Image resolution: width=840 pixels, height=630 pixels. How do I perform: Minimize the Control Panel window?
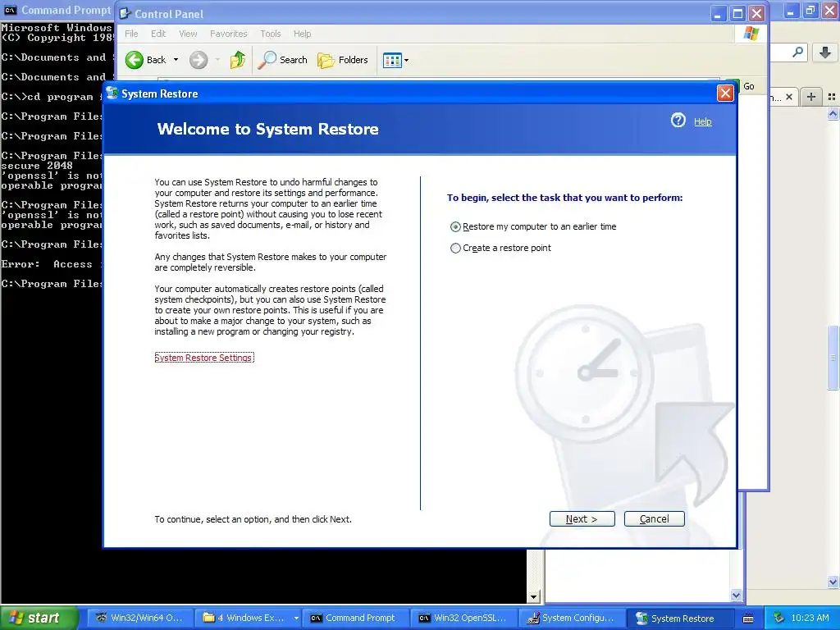coord(719,14)
